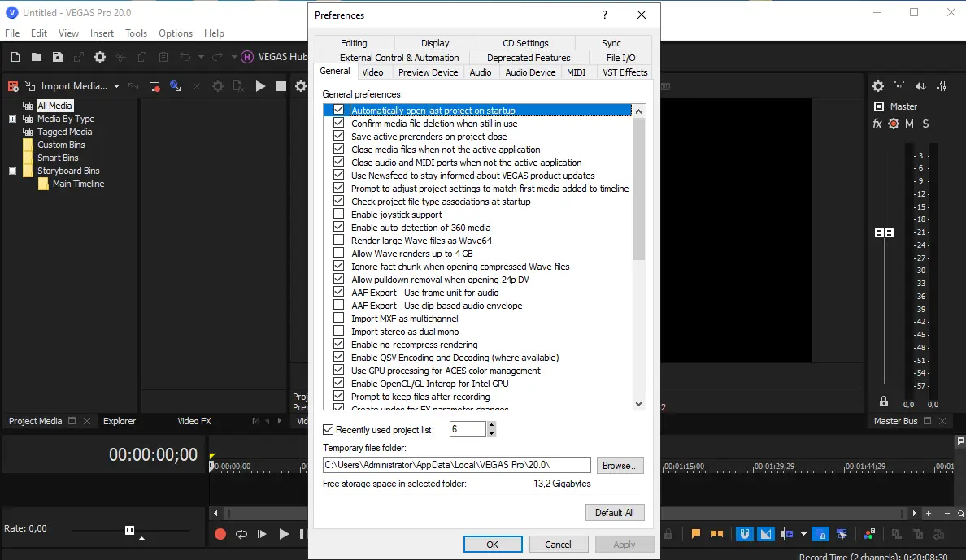
Task: Open the File I/O tab
Action: click(x=621, y=57)
